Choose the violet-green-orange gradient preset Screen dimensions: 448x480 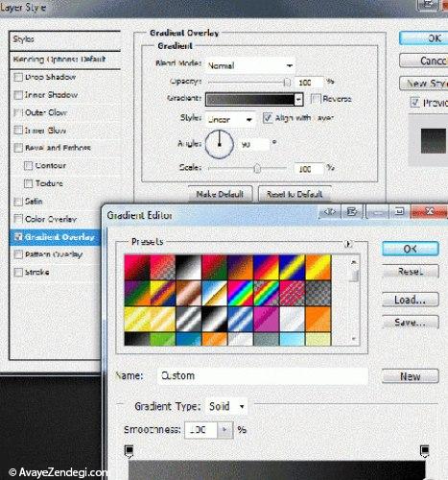coord(137,293)
